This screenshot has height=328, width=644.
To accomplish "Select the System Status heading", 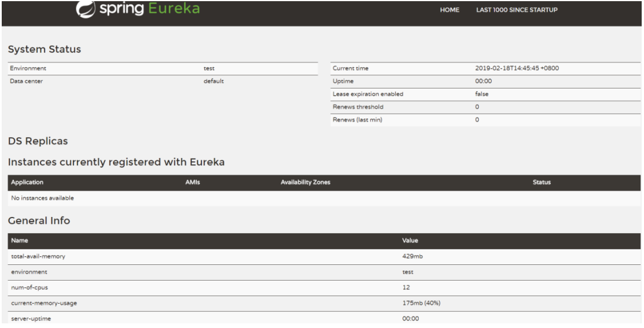I will 45,49.
